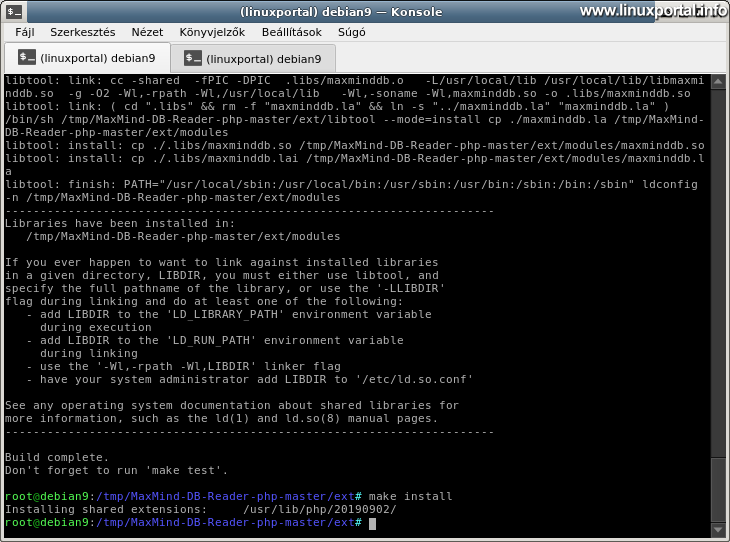The height and width of the screenshot is (542, 730).
Task: Open the Nézet menu
Action: coord(147,32)
